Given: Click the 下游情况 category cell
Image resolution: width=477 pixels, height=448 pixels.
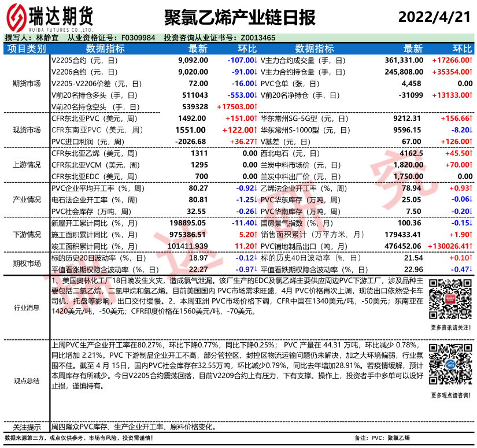Looking at the screenshot, I should point(27,235).
